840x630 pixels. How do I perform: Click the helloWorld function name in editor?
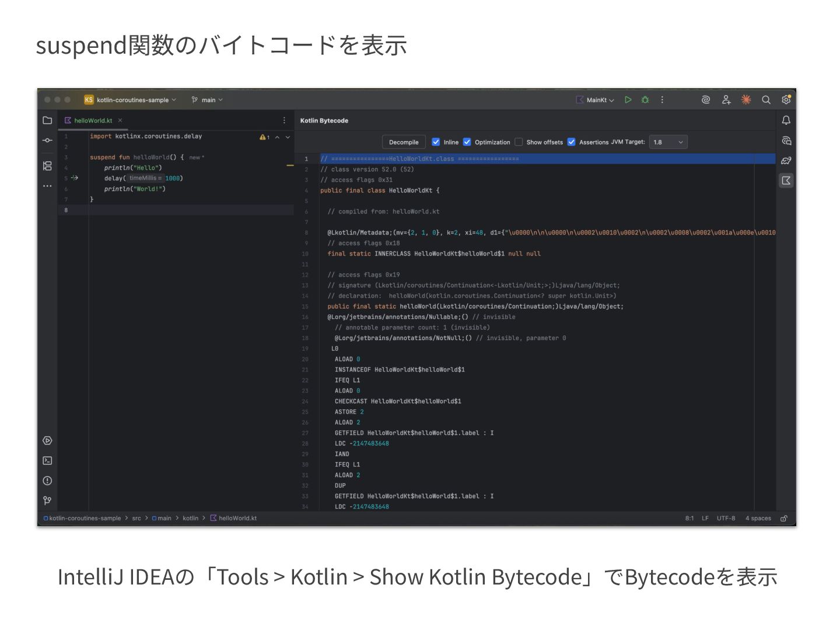151,157
